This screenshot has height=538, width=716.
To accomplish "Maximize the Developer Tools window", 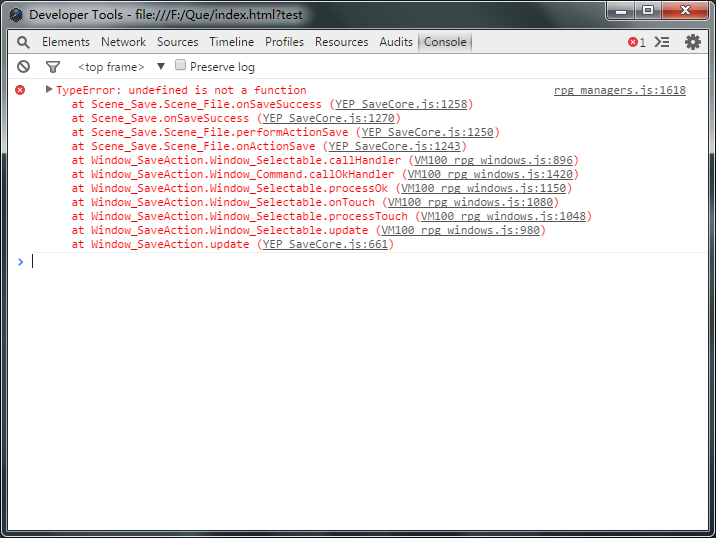I will (x=648, y=11).
